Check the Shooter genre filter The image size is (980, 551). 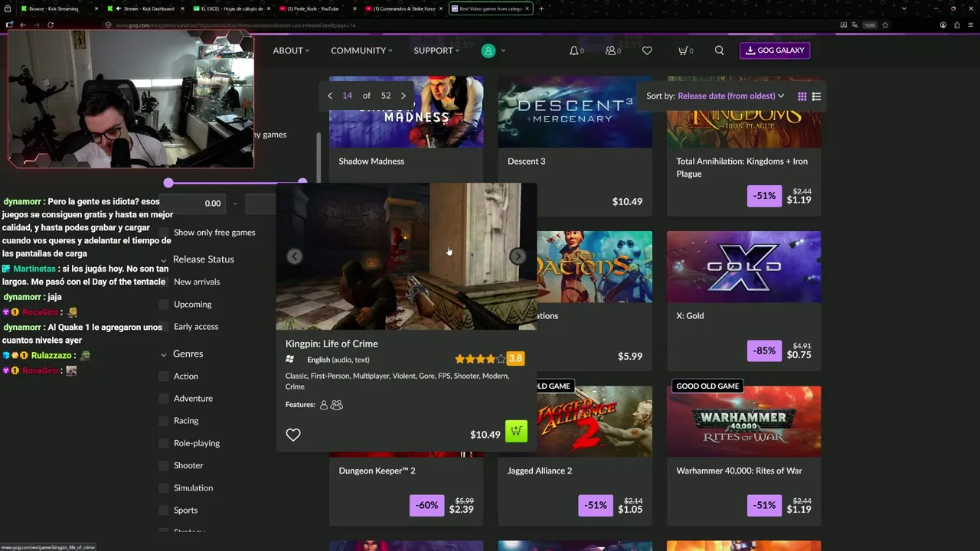pyautogui.click(x=163, y=465)
